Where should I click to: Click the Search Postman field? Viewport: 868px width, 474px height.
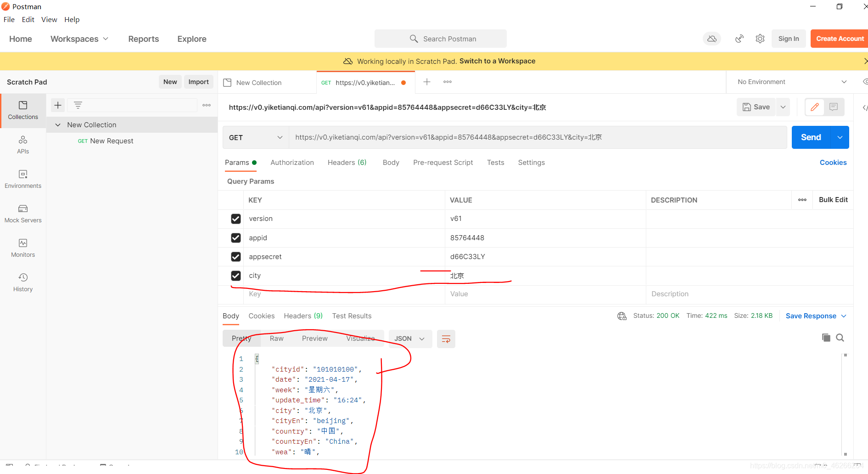441,39
